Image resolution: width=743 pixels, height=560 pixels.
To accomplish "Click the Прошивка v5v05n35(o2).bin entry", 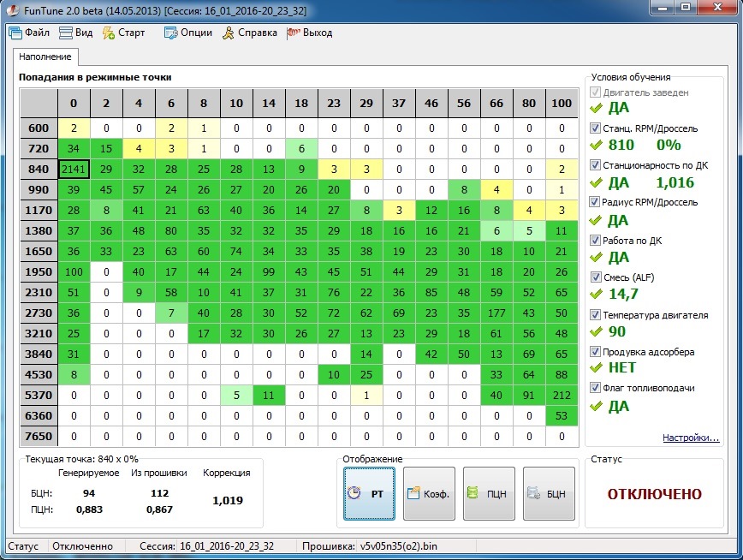I will 370,546.
